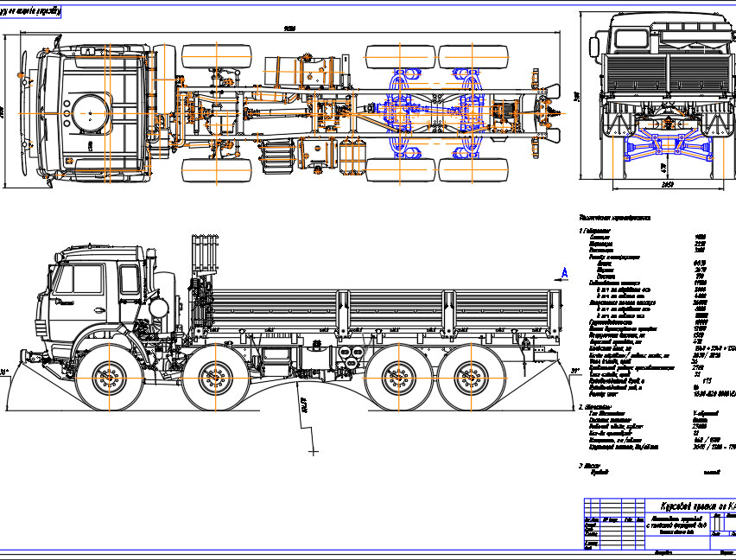
Task: Select the side mirror in the front view
Action: tap(594, 48)
